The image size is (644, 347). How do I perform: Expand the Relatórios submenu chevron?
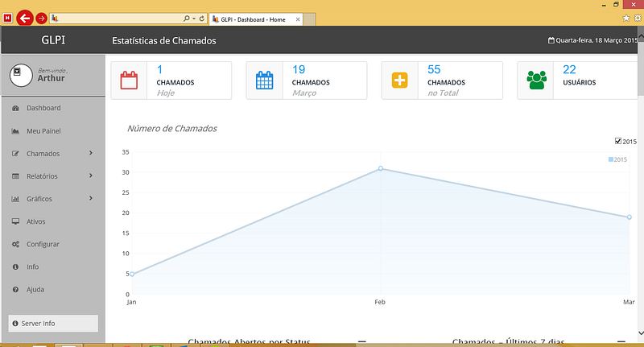point(91,176)
